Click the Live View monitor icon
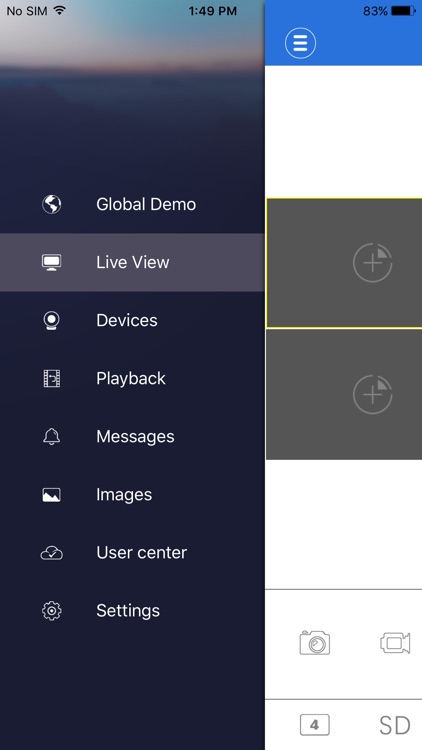This screenshot has height=750, width=422. click(x=52, y=262)
